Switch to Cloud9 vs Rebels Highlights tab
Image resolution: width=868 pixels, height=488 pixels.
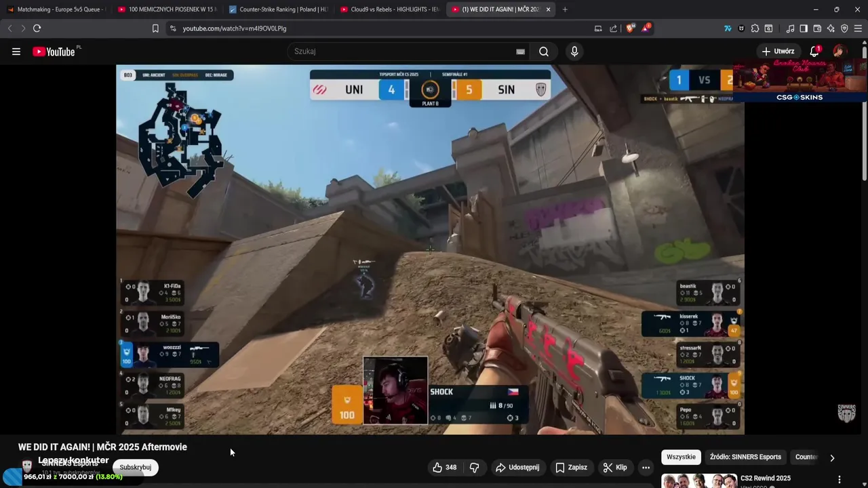pos(389,9)
